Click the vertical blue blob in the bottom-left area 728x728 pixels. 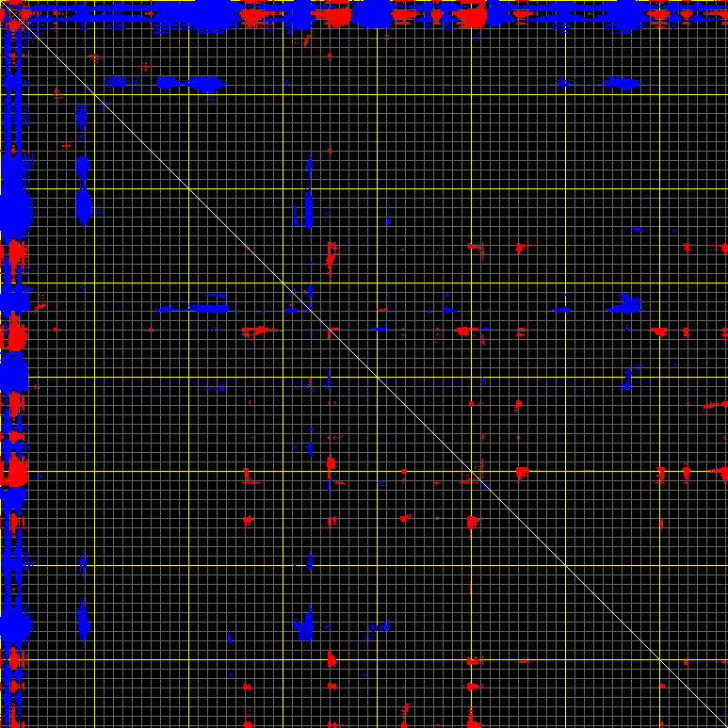(82, 620)
